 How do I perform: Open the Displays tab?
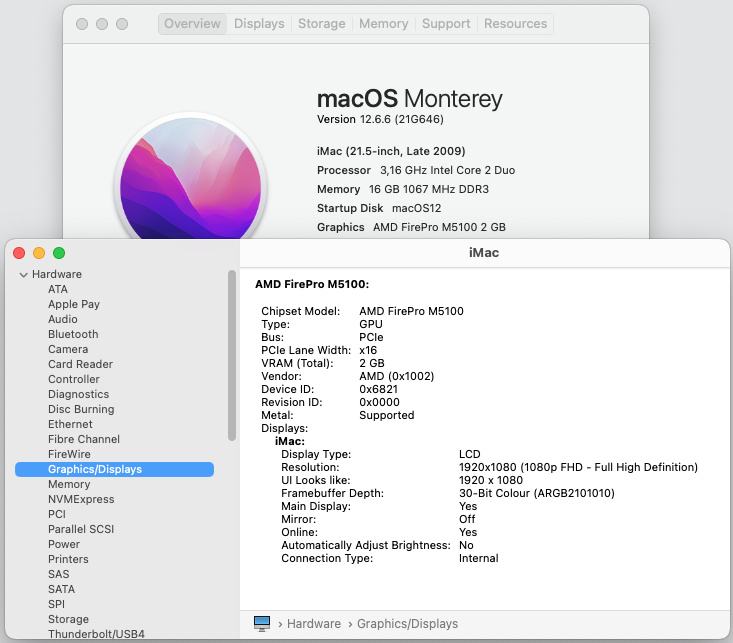pyautogui.click(x=259, y=23)
